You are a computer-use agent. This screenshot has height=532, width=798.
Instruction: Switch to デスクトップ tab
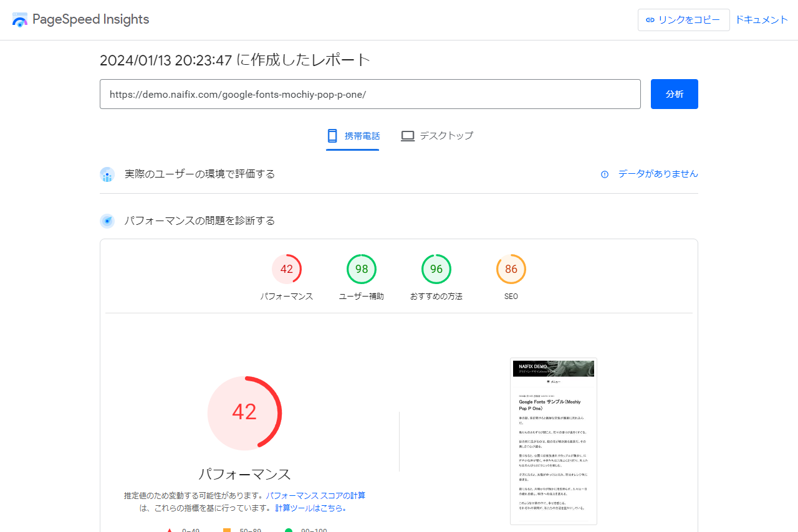pos(437,136)
